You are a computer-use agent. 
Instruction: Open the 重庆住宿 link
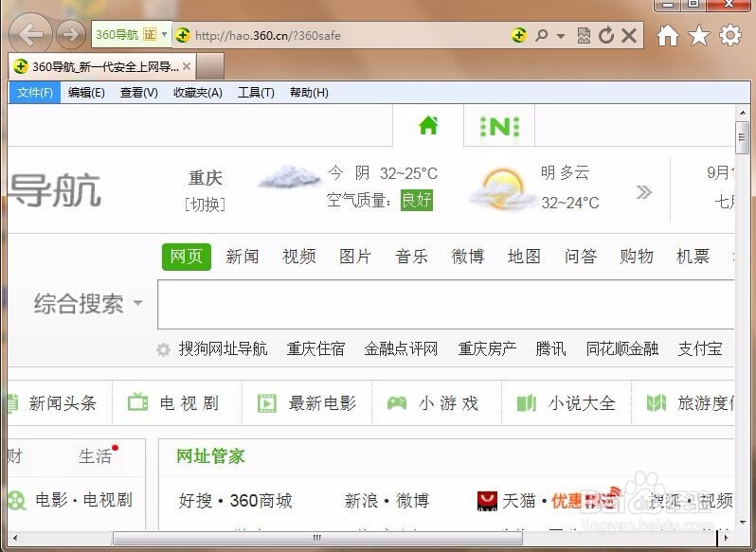point(315,348)
